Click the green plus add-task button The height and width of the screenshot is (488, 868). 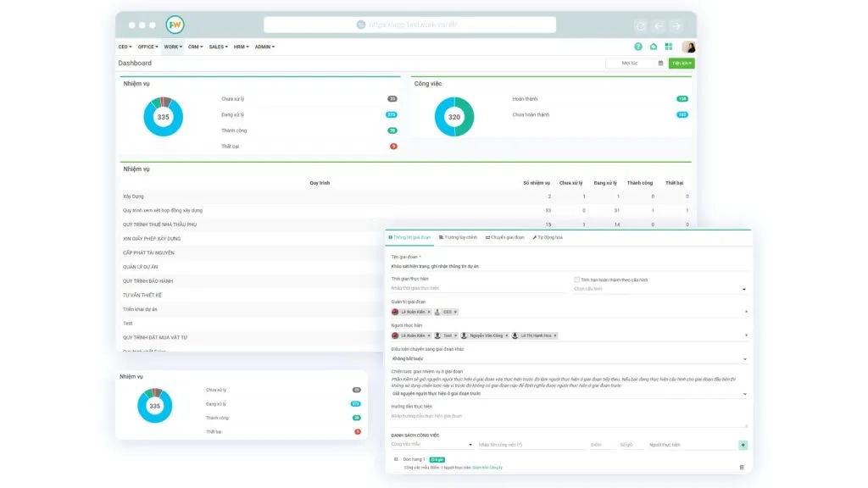click(x=743, y=445)
